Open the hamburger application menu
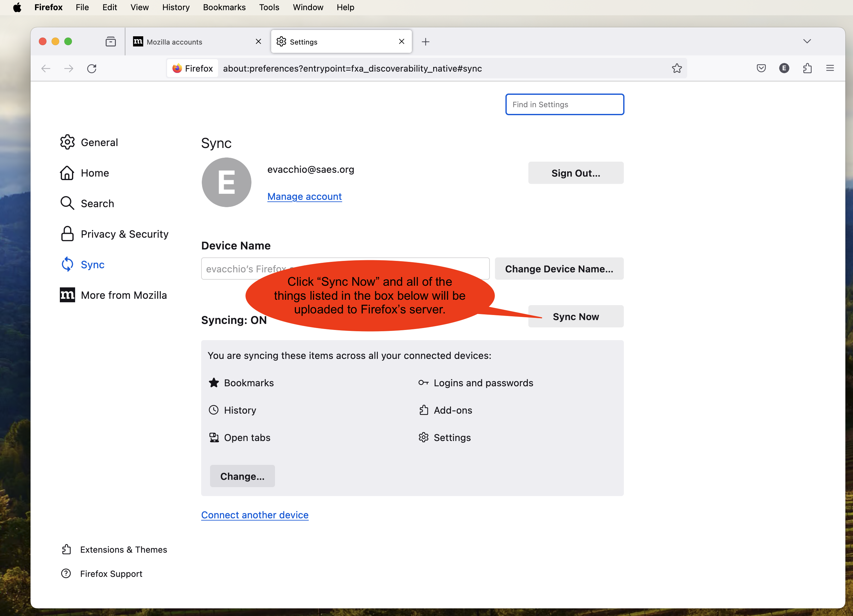The height and width of the screenshot is (616, 853). point(830,68)
